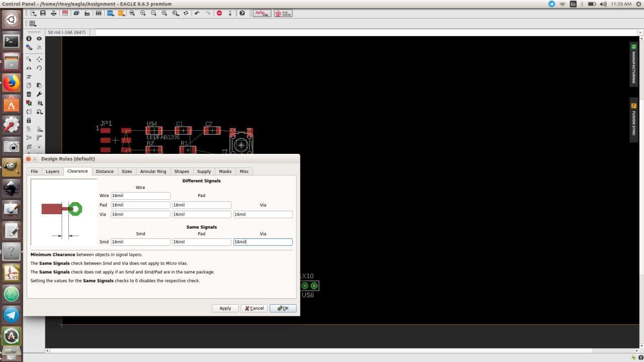Select the Rotate tool icon
This screenshot has width=644, height=362.
[39, 68]
